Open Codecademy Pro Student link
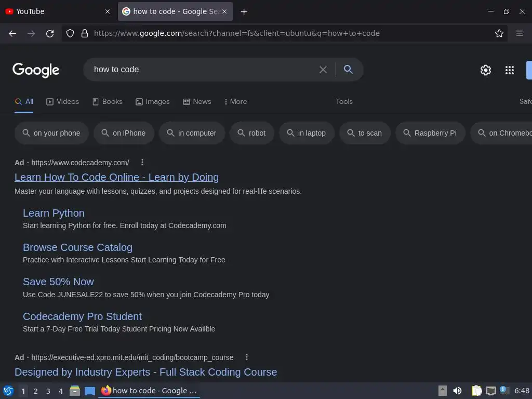The image size is (532, 399). pos(83,316)
